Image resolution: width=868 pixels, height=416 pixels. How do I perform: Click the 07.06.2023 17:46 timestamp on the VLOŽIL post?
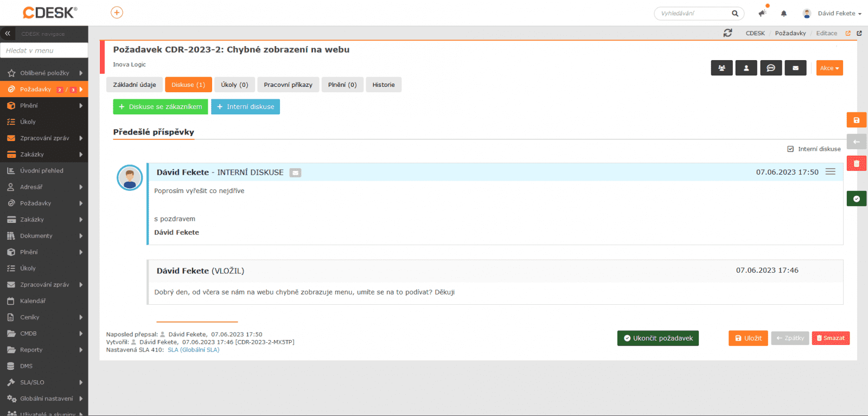(767, 270)
